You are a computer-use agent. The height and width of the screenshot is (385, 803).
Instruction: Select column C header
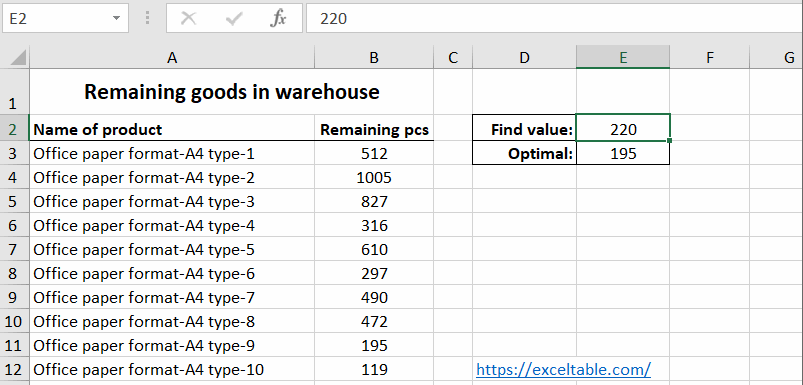pyautogui.click(x=453, y=57)
